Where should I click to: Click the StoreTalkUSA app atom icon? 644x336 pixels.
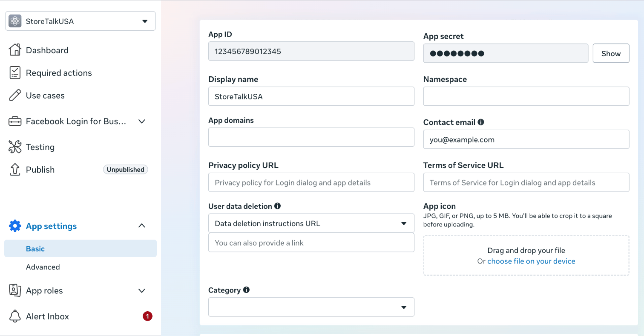coord(15,21)
